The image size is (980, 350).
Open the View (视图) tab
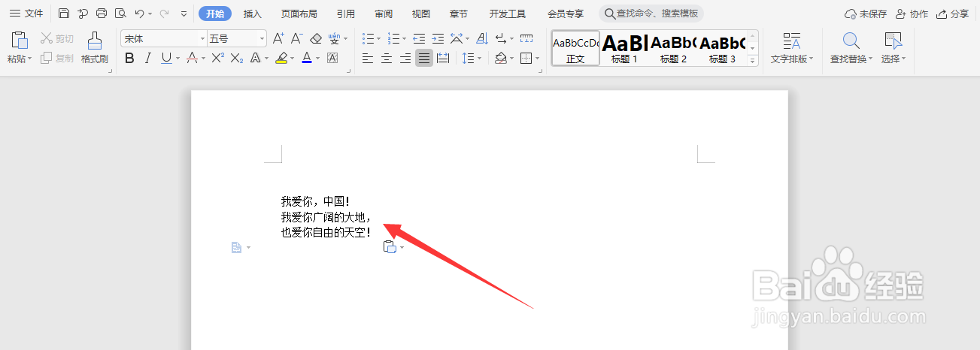click(x=421, y=14)
